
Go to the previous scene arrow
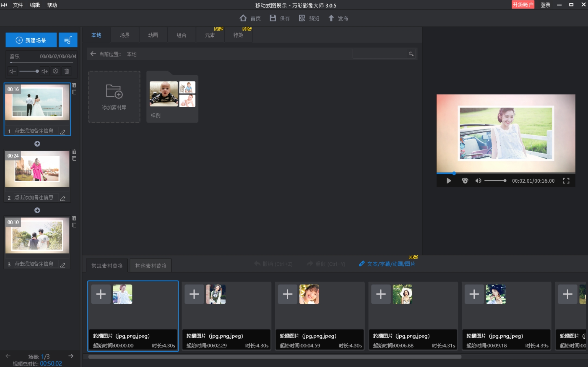[x=8, y=356]
